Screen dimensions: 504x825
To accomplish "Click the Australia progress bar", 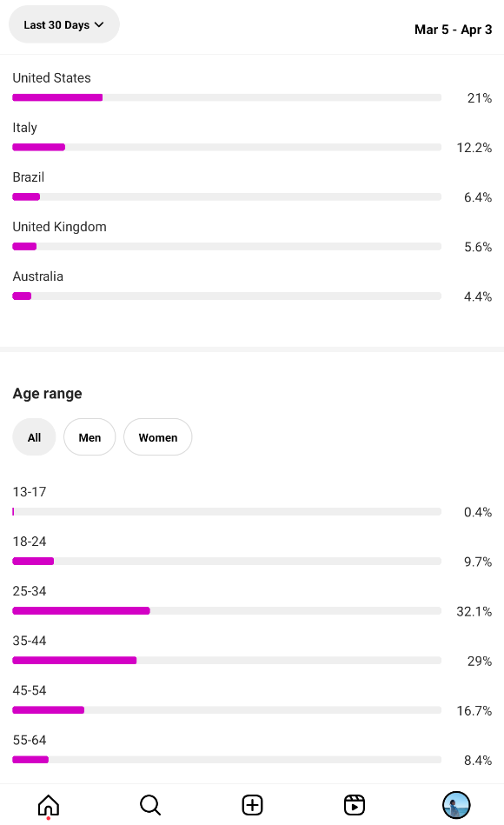I will (x=227, y=296).
